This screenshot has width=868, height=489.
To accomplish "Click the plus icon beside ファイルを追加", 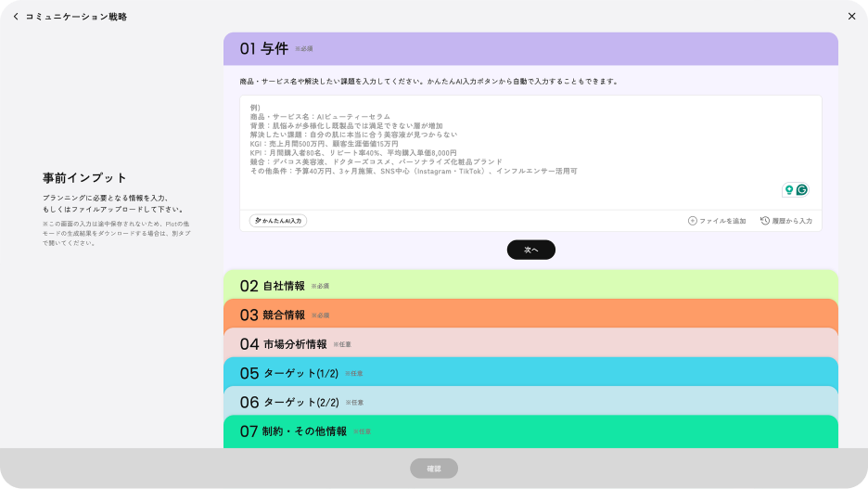I will [x=692, y=221].
